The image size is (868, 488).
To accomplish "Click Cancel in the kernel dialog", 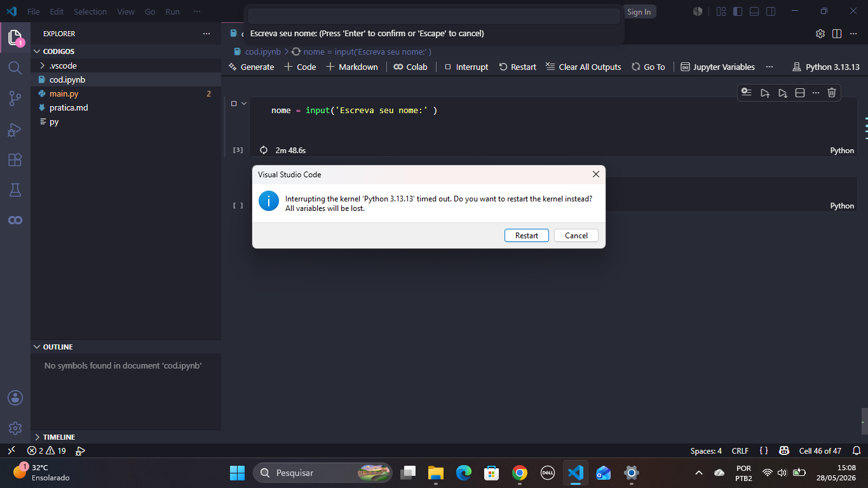I will click(x=576, y=236).
